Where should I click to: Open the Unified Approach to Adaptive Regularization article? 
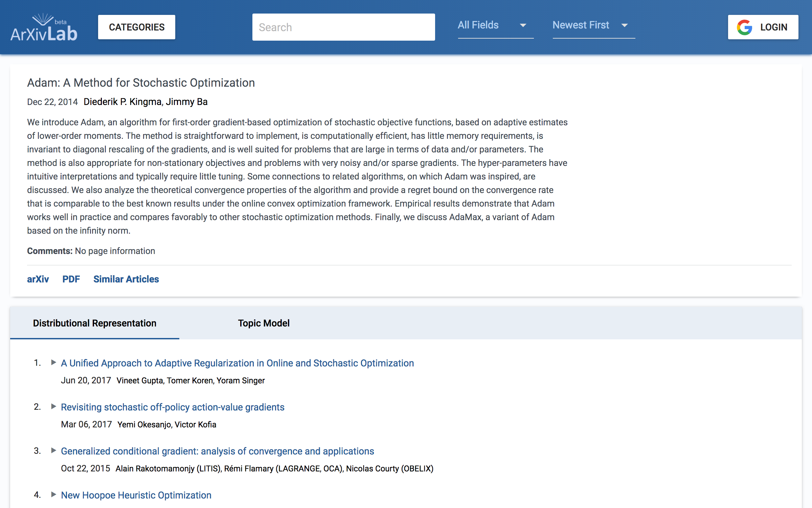click(x=237, y=363)
